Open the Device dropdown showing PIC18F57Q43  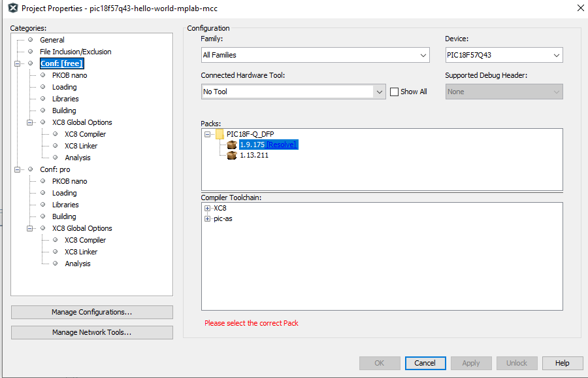[x=504, y=55]
